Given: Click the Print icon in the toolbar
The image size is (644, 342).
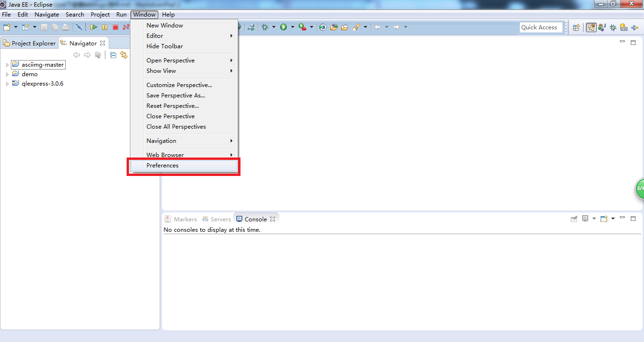Looking at the screenshot, I should pos(65,27).
